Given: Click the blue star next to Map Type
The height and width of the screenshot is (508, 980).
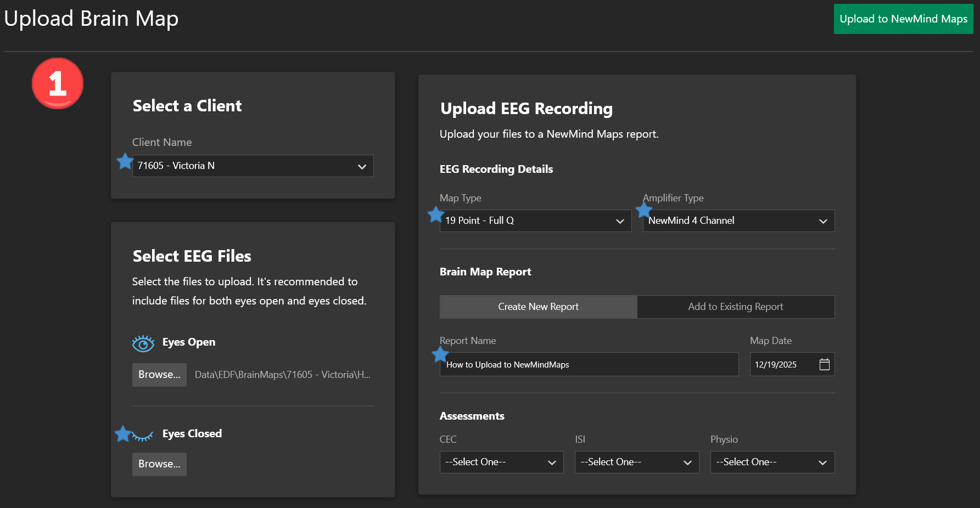Looking at the screenshot, I should point(435,215).
